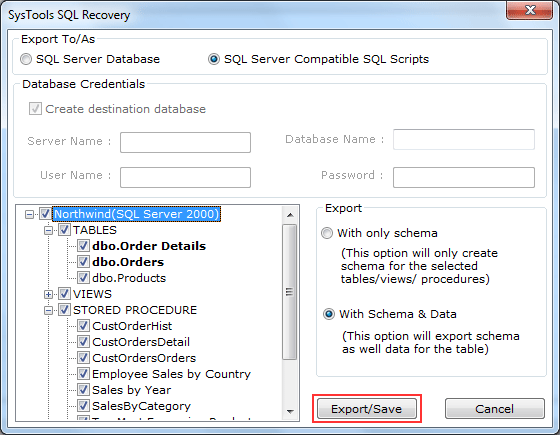The height and width of the screenshot is (435, 560).
Task: Select the dbo.Orders tree item
Action: [128, 262]
